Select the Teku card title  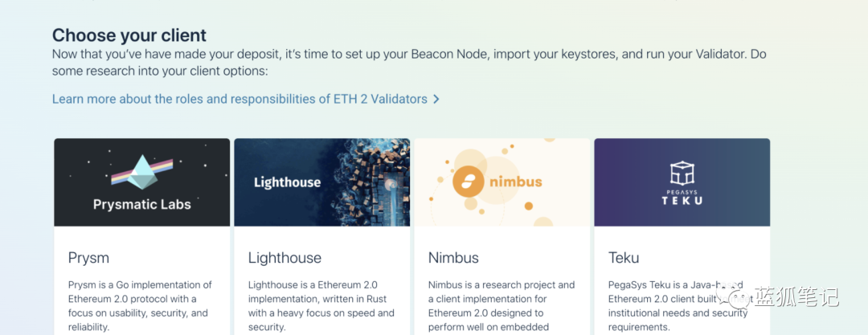624,258
